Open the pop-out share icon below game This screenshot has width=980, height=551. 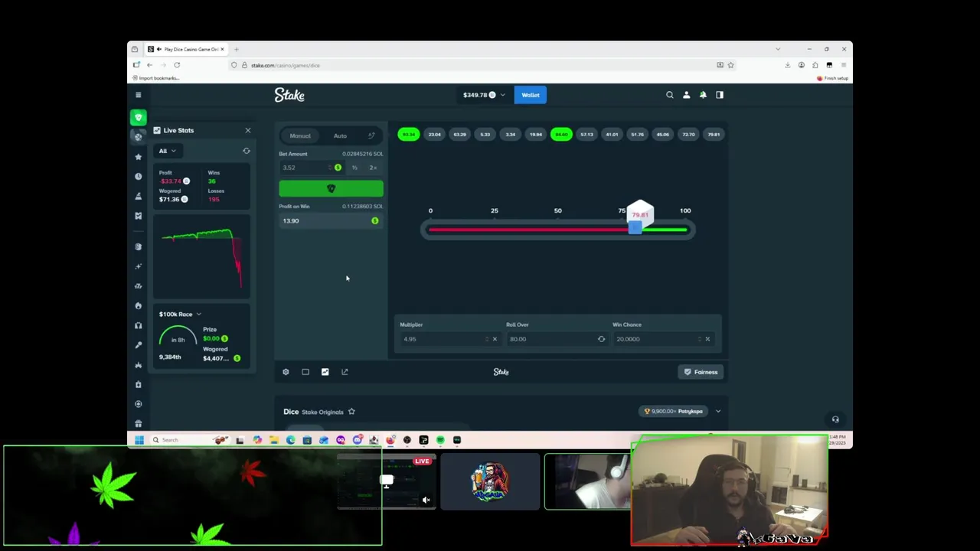[345, 372]
